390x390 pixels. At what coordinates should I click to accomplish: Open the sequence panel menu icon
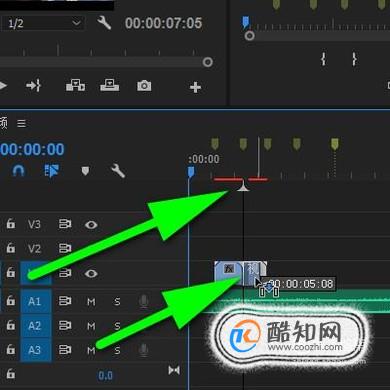22,123
